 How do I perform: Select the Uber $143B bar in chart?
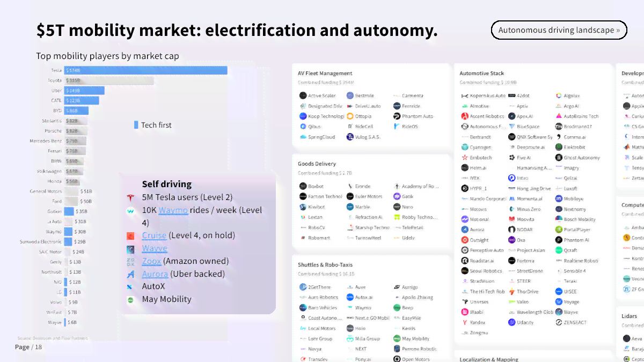click(84, 91)
